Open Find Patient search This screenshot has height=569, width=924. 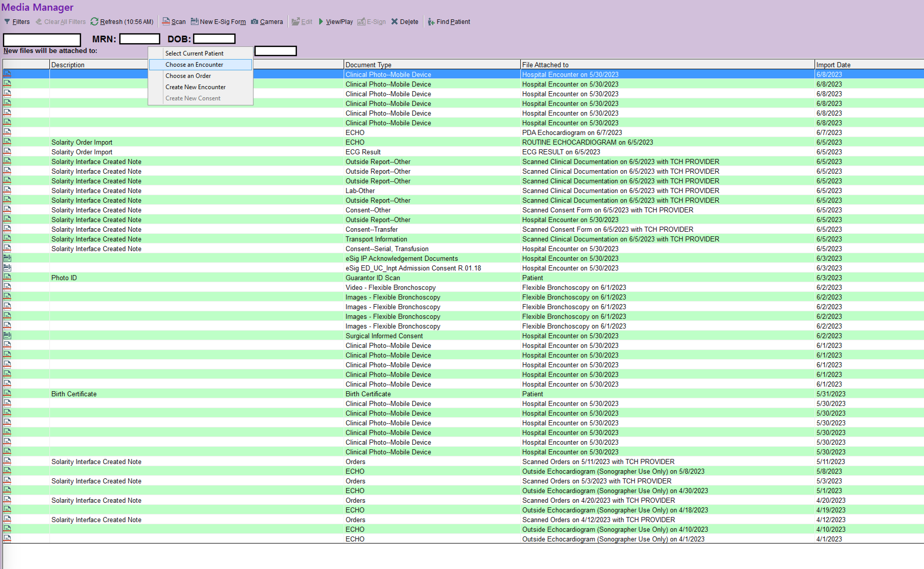449,21
